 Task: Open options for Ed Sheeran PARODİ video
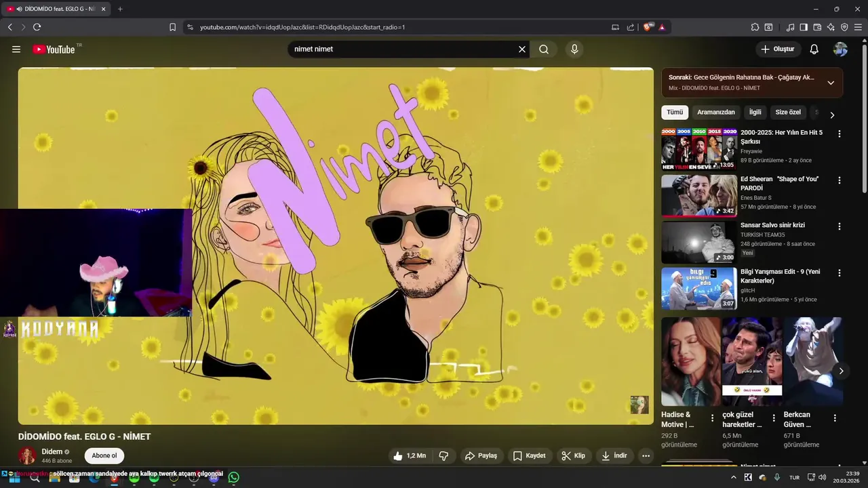[840, 180]
